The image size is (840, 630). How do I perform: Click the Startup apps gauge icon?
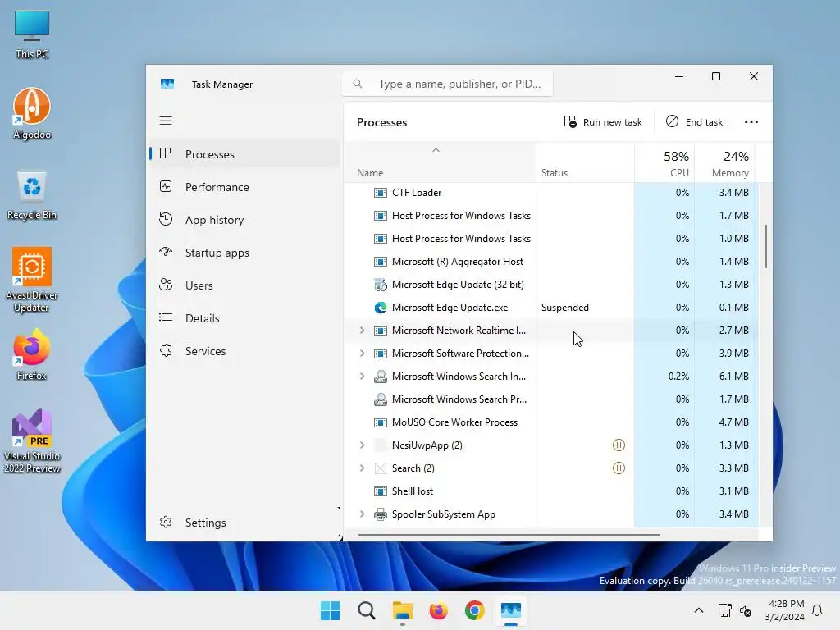[x=166, y=252]
